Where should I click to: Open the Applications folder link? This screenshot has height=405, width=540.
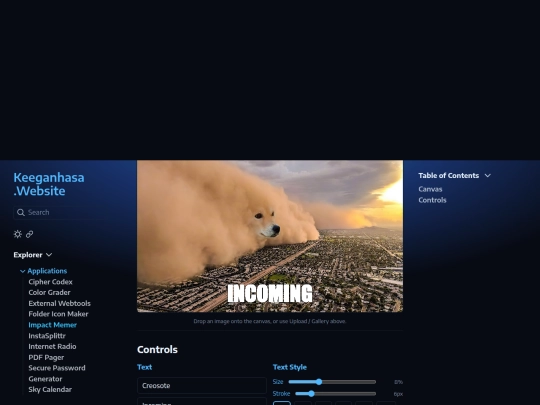[x=47, y=271]
